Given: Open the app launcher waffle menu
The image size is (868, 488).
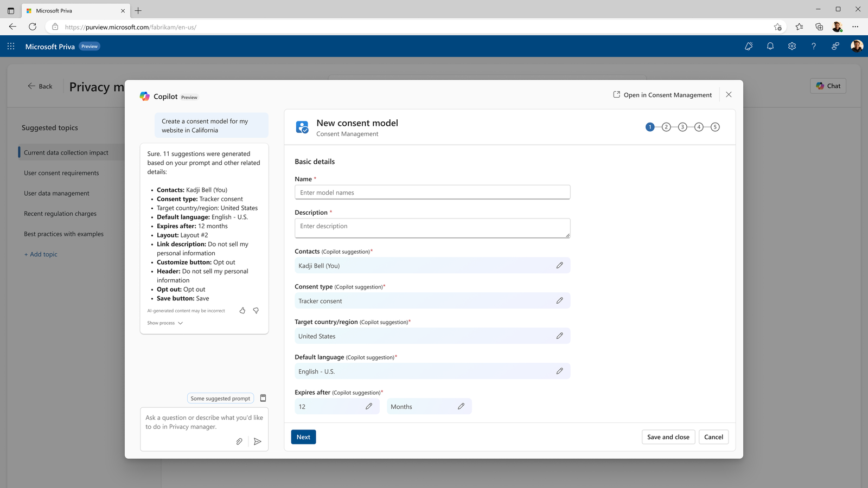Looking at the screenshot, I should click(x=11, y=47).
